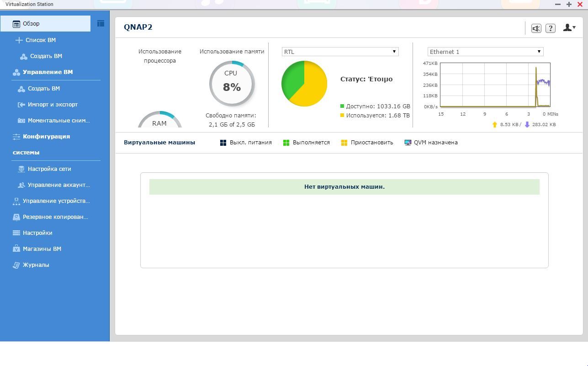
Task: Click the QVM назначена monitor icon
Action: point(408,143)
